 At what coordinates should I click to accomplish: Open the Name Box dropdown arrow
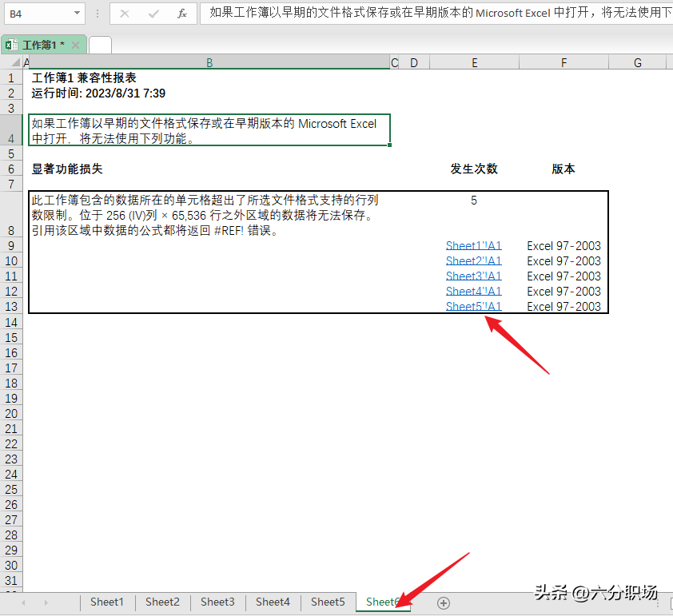coord(77,14)
